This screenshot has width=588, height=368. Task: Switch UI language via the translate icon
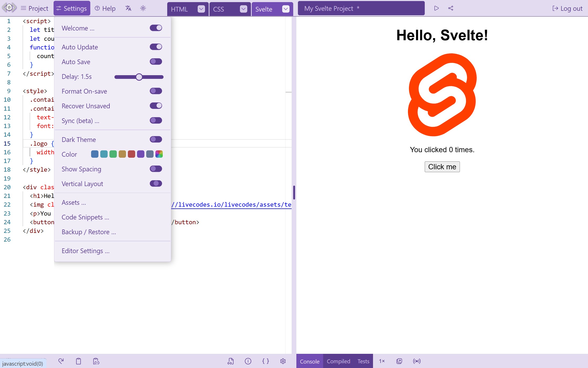128,8
